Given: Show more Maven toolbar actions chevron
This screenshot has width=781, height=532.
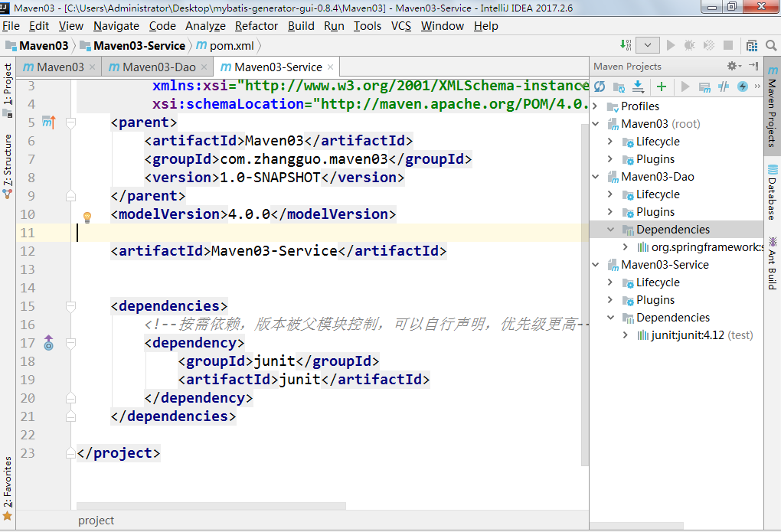Looking at the screenshot, I should coord(757,86).
